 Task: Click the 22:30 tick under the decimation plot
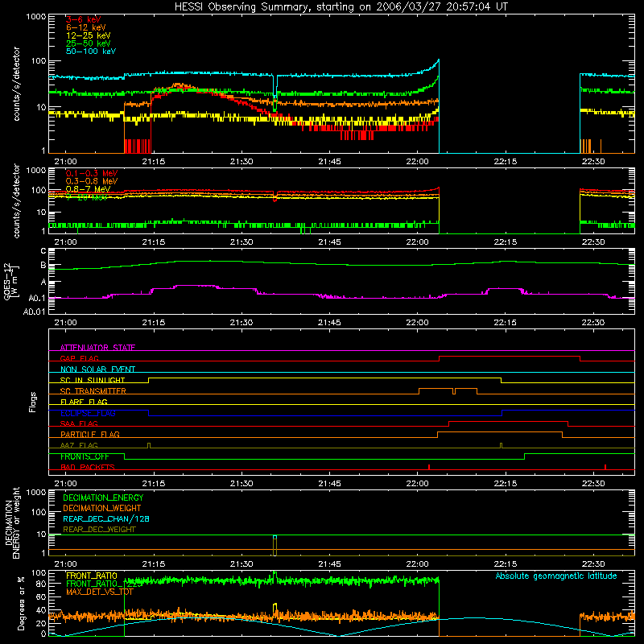coord(593,564)
